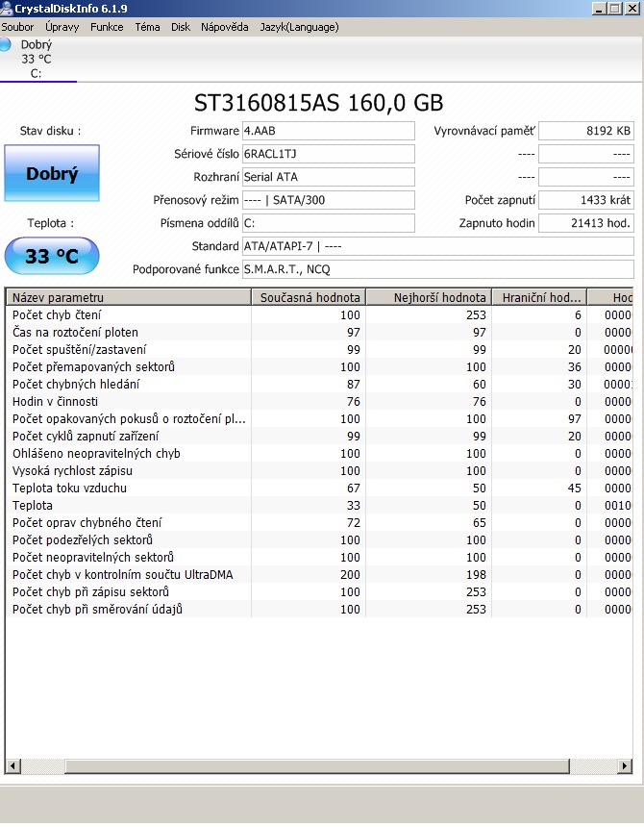
Task: Select the Počet spuštění/zastavení row
Action: coord(319,350)
